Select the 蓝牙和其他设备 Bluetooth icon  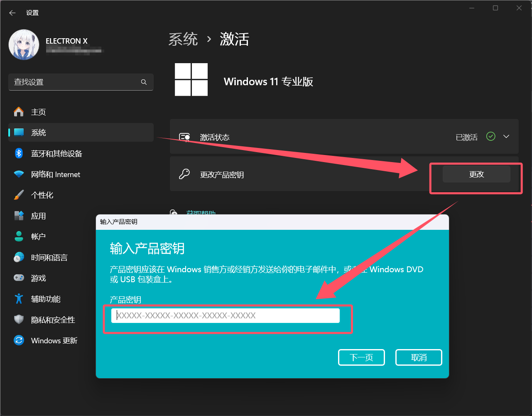click(x=19, y=153)
